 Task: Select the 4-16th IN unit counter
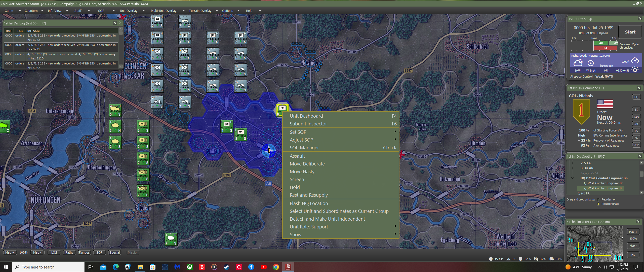pos(171,240)
